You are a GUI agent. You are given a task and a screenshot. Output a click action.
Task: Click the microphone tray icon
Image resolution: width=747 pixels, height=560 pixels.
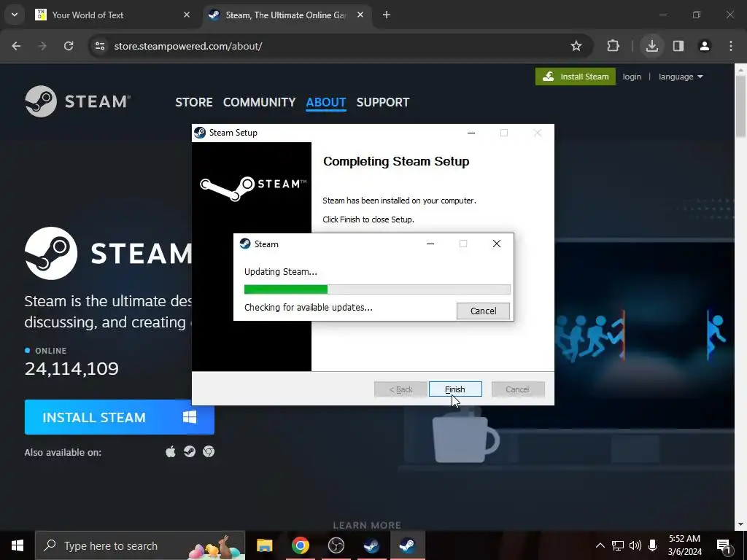point(653,545)
